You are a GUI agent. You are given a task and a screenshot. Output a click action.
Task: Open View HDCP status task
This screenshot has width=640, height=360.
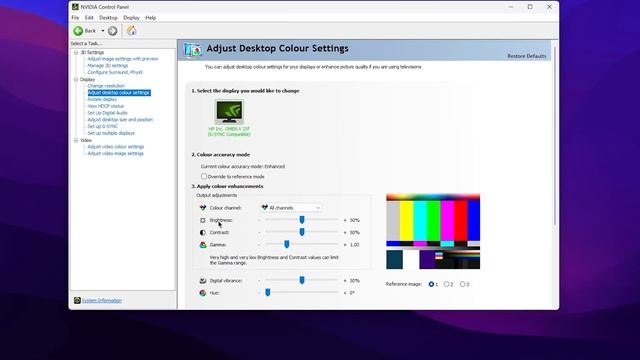point(105,106)
